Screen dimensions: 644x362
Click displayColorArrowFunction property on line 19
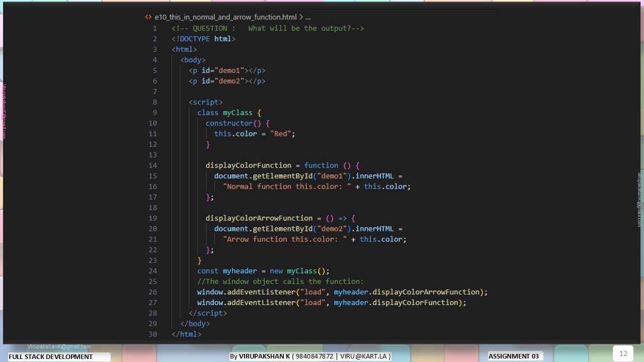point(259,218)
